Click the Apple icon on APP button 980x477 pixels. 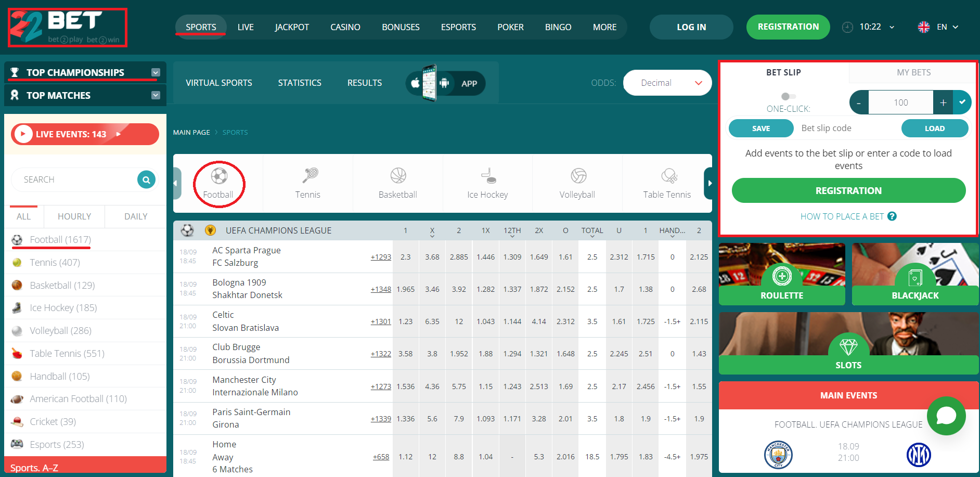point(415,83)
